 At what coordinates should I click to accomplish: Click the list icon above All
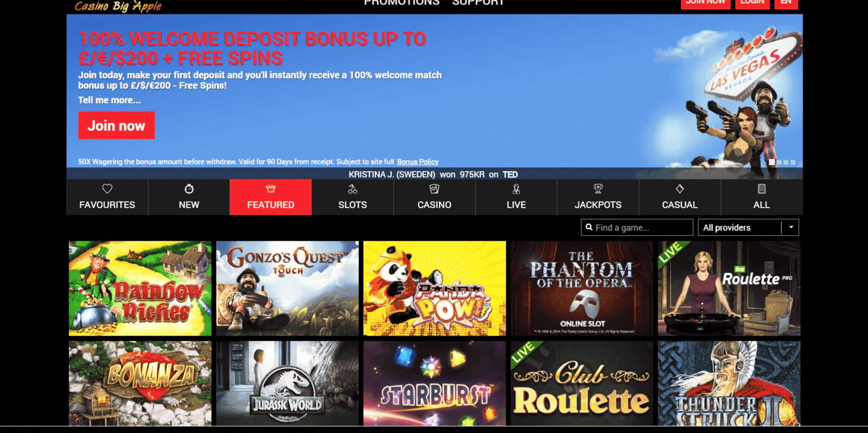click(x=761, y=189)
